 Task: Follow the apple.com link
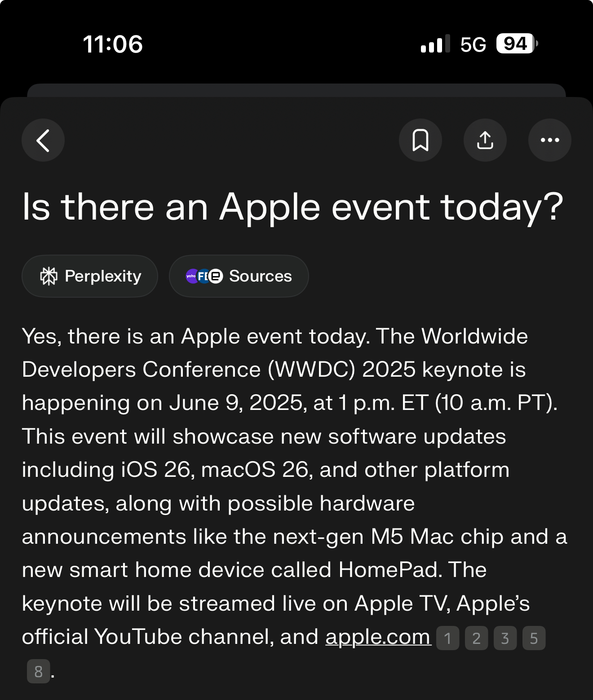tap(378, 637)
